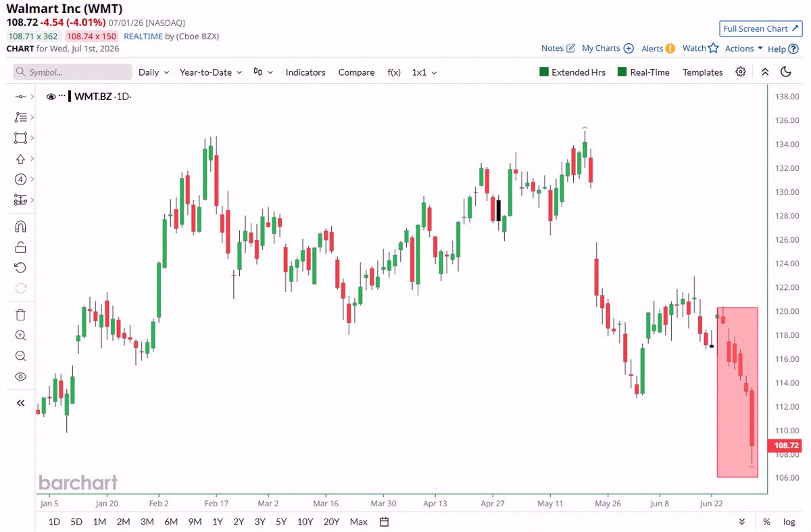
Task: Select the measure tool icon
Action: click(20, 200)
